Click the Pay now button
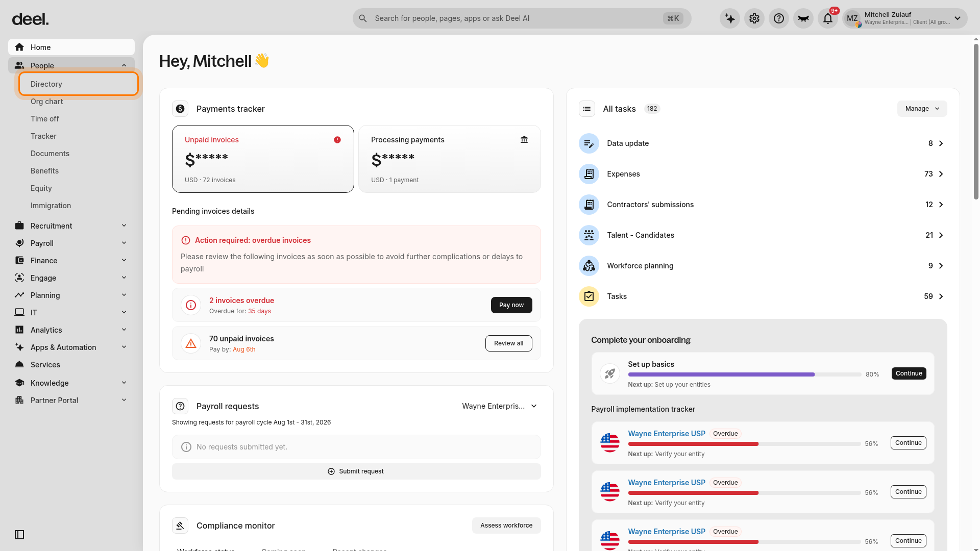 click(x=511, y=305)
